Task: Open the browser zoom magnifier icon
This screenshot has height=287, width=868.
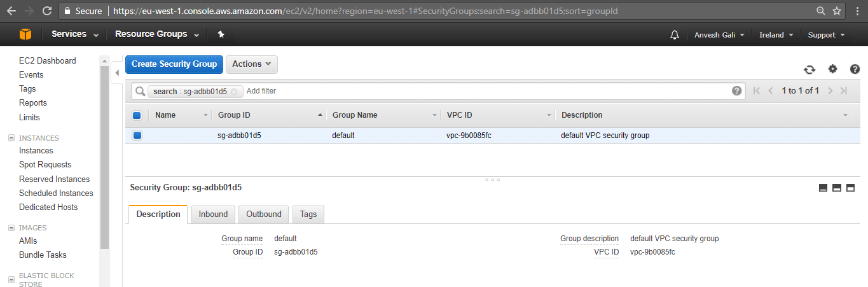Action: click(x=821, y=11)
